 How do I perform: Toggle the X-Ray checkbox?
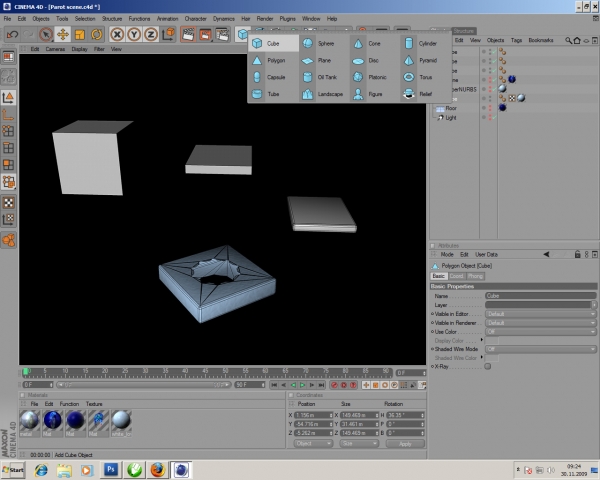click(x=488, y=366)
